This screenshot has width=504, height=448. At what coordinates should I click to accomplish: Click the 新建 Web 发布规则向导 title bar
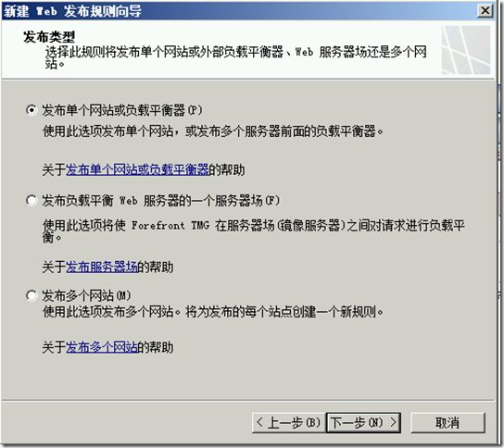238,10
